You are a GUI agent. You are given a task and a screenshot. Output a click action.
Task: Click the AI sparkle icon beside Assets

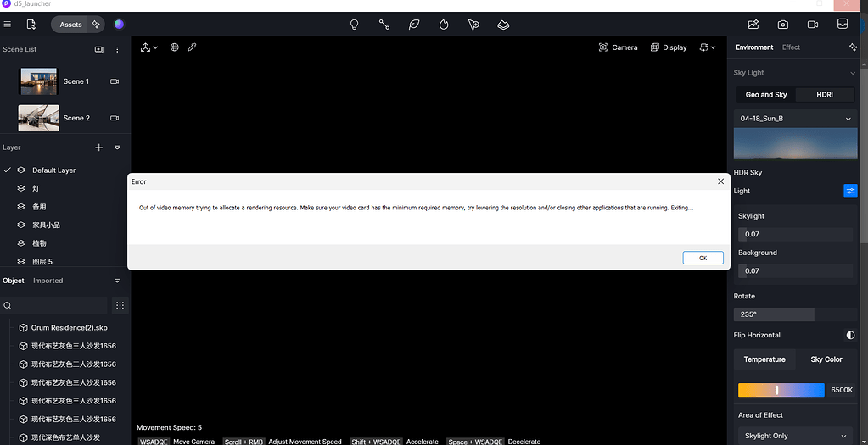pyautogui.click(x=96, y=25)
